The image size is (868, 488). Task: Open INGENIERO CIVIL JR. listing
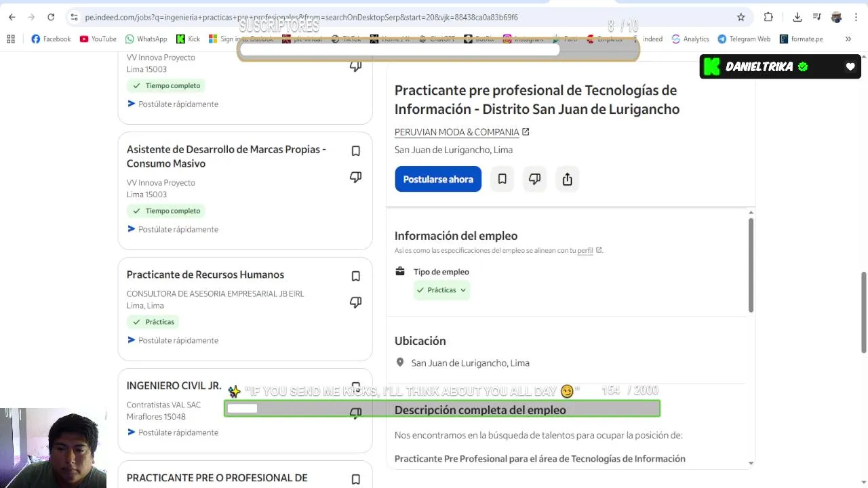coord(174,386)
